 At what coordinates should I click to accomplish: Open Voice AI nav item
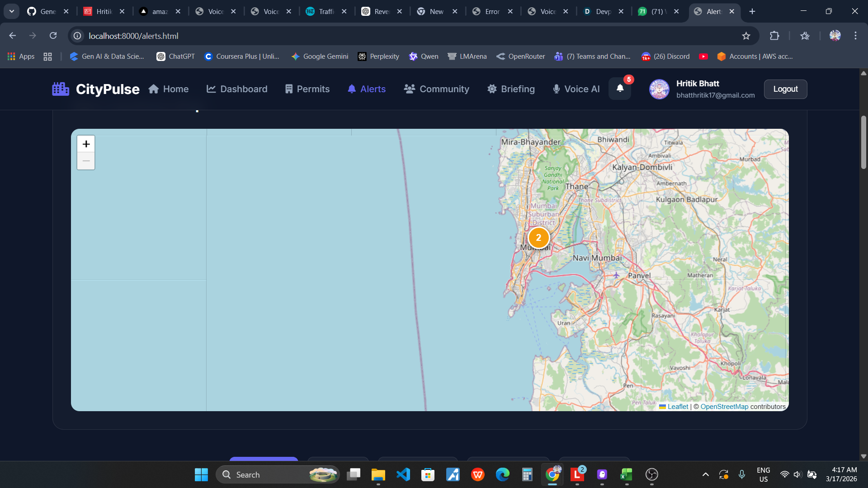click(576, 89)
